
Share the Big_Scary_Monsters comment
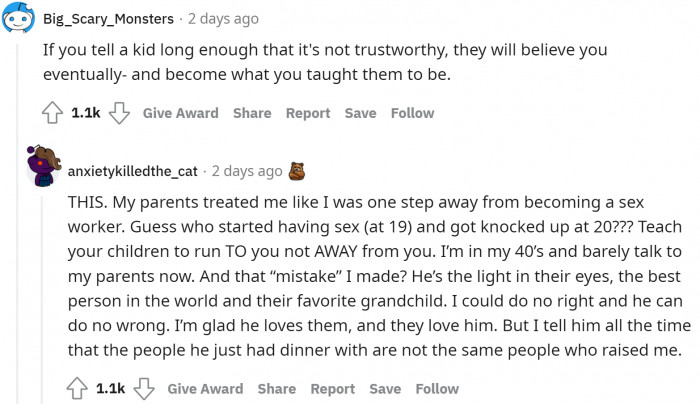(252, 114)
